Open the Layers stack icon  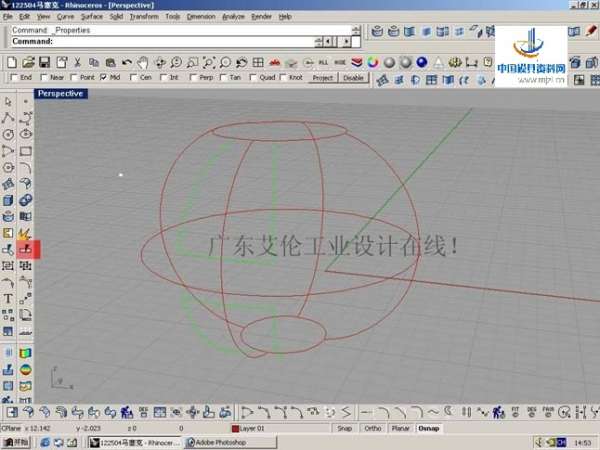[357, 62]
